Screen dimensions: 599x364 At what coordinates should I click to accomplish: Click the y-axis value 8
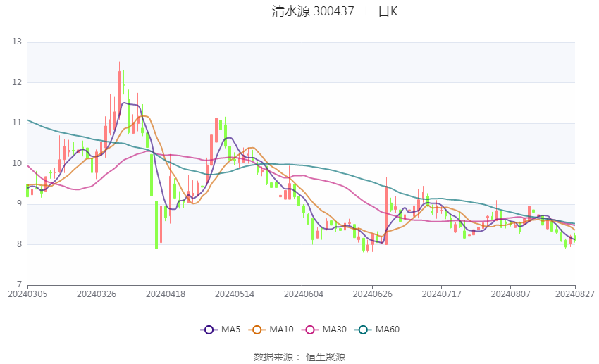coord(20,244)
